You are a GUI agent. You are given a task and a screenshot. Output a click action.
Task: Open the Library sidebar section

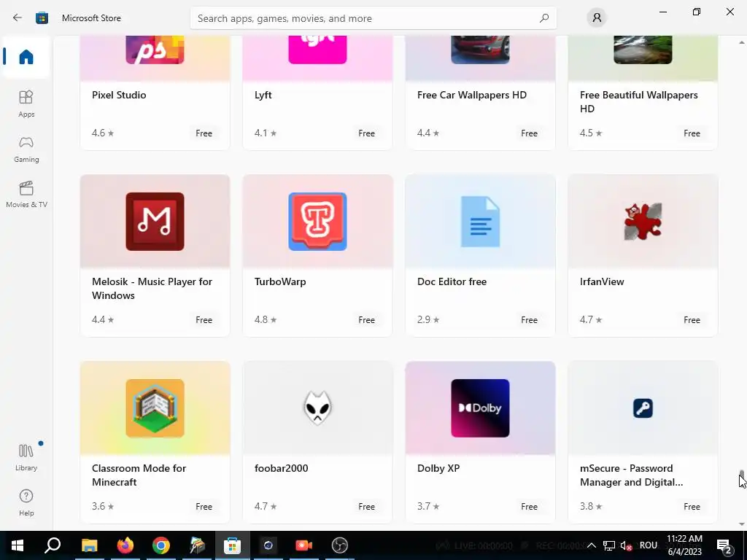coord(26,457)
